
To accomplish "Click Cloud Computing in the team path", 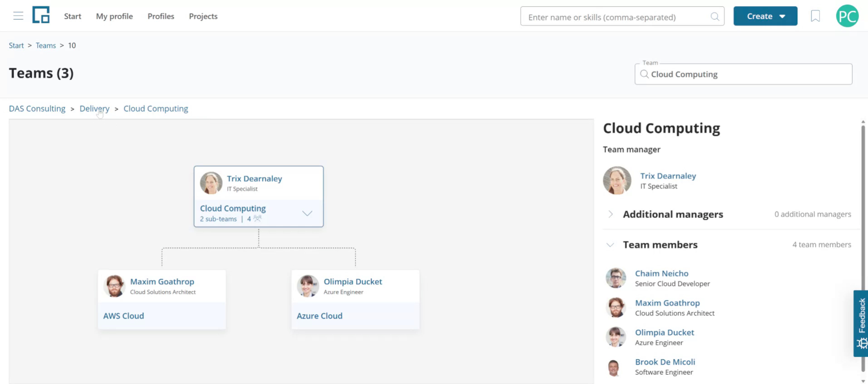I will [x=156, y=108].
